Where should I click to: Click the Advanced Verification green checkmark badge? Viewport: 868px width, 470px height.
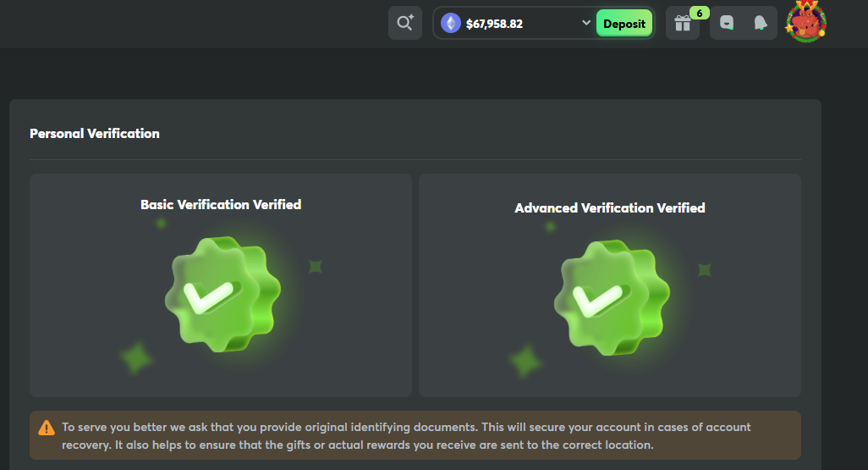[x=613, y=297]
